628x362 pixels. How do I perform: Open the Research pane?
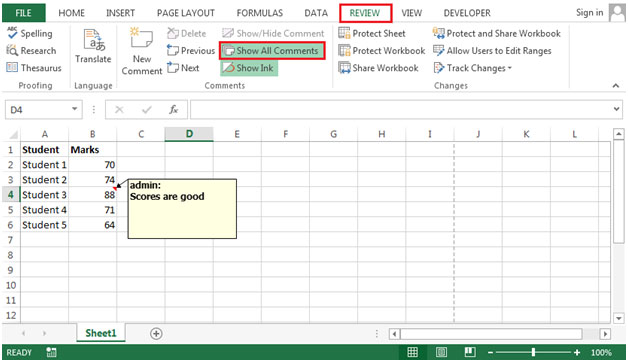click(x=31, y=50)
